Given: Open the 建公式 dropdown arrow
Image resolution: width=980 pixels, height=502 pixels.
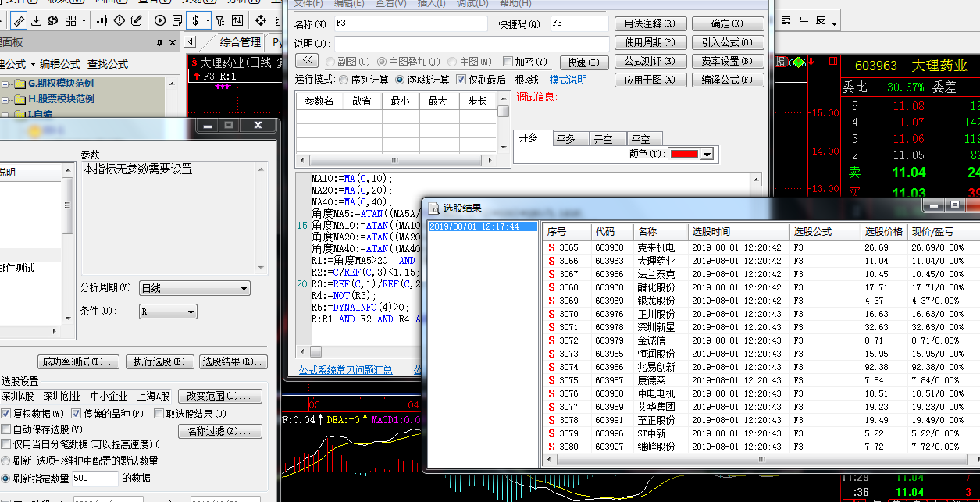Looking at the screenshot, I should [34, 64].
